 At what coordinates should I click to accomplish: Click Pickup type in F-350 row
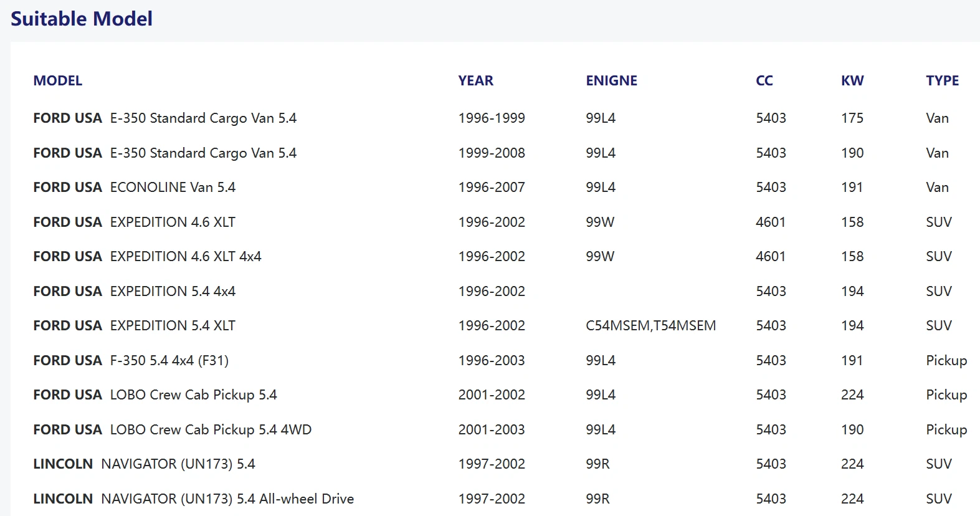[x=946, y=360]
